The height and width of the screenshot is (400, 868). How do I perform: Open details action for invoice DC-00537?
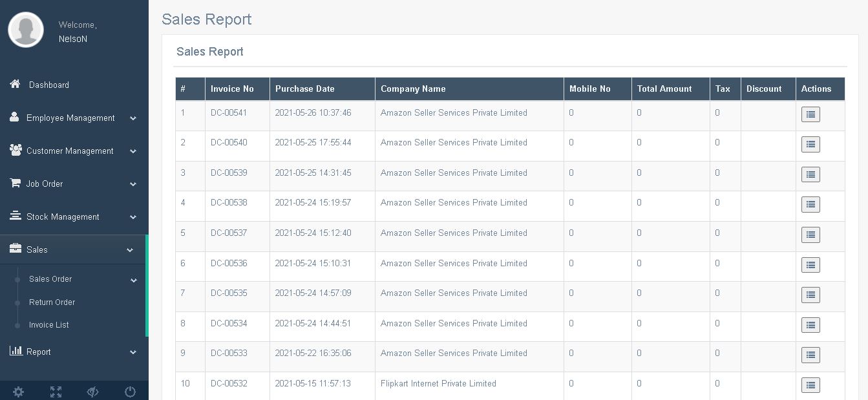point(810,235)
